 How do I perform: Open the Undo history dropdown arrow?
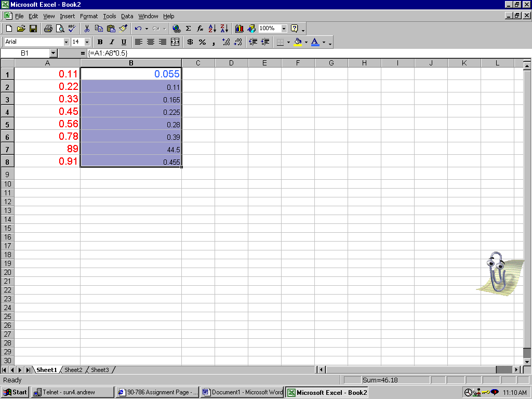coord(147,29)
